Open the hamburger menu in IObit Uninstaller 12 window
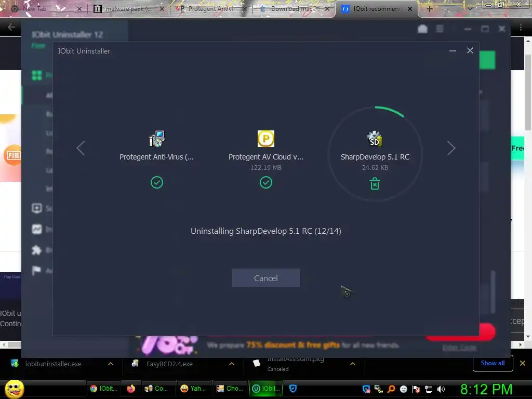 [440, 29]
